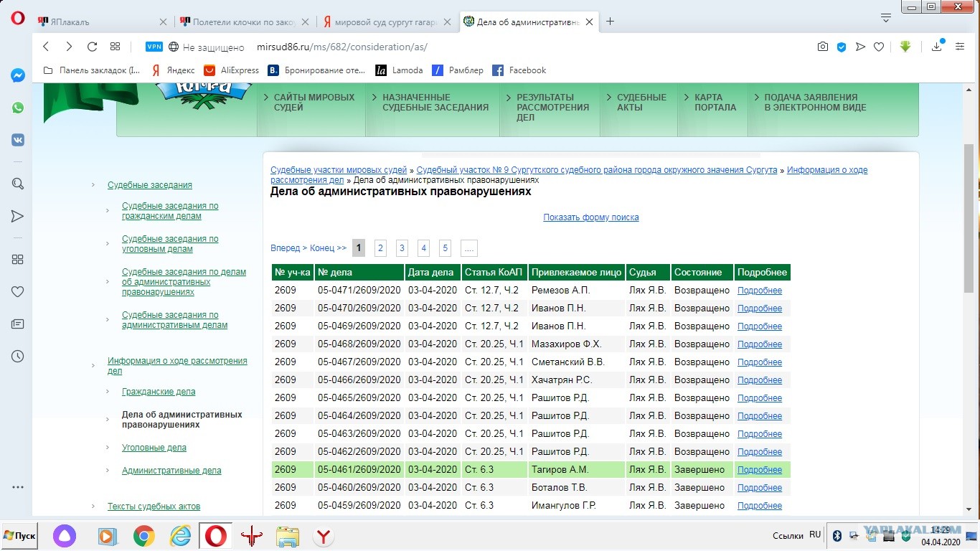Viewport: 980px width, 551px height.
Task: Click the Bluetooth tray icon
Action: [837, 535]
